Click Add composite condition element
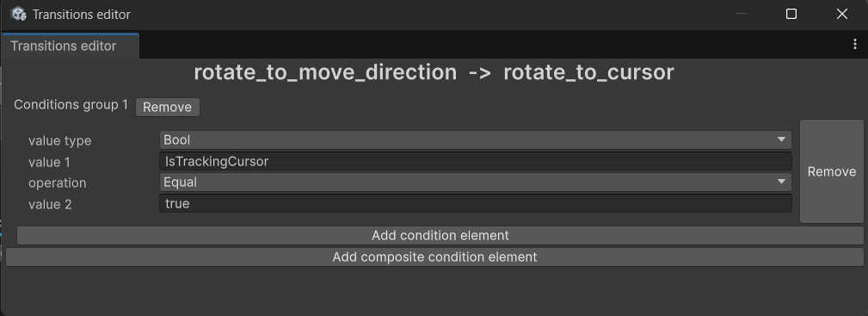868x316 pixels. point(434,257)
